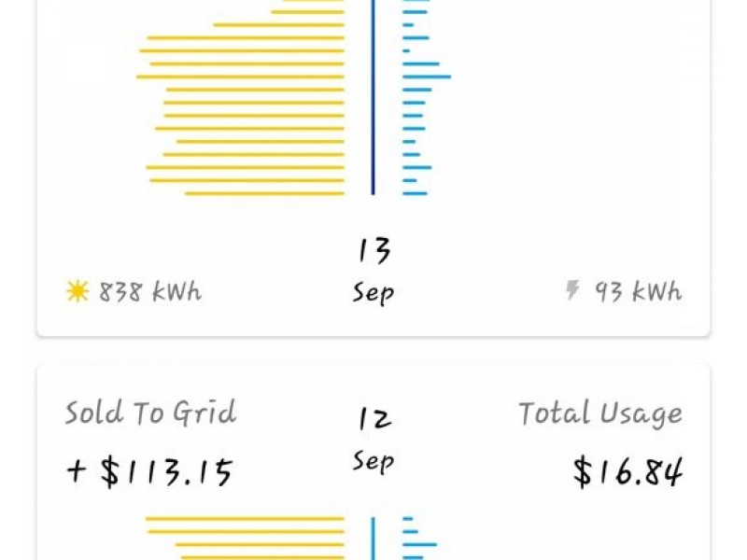Select the 93 kWh usage label

pos(639,291)
